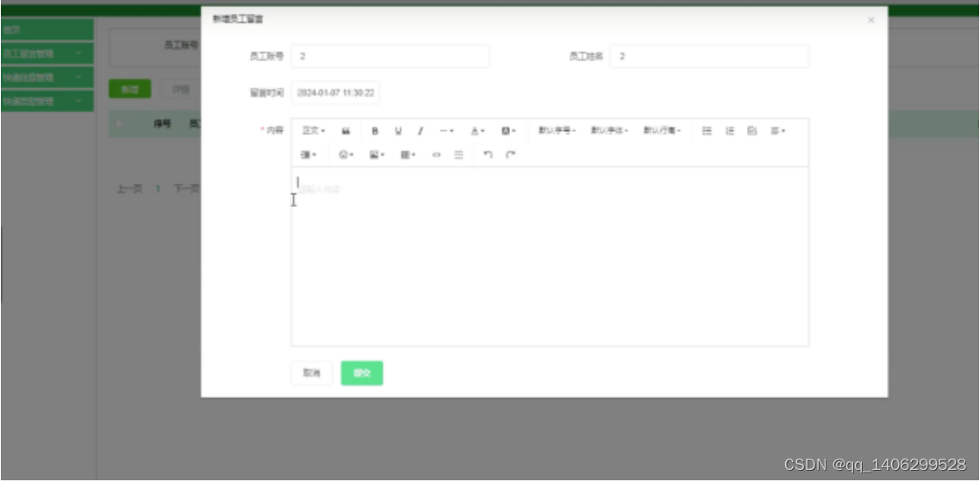Expand the 快递类型管理 sidebar menu
Screen dimensions: 980x482
[x=47, y=101]
